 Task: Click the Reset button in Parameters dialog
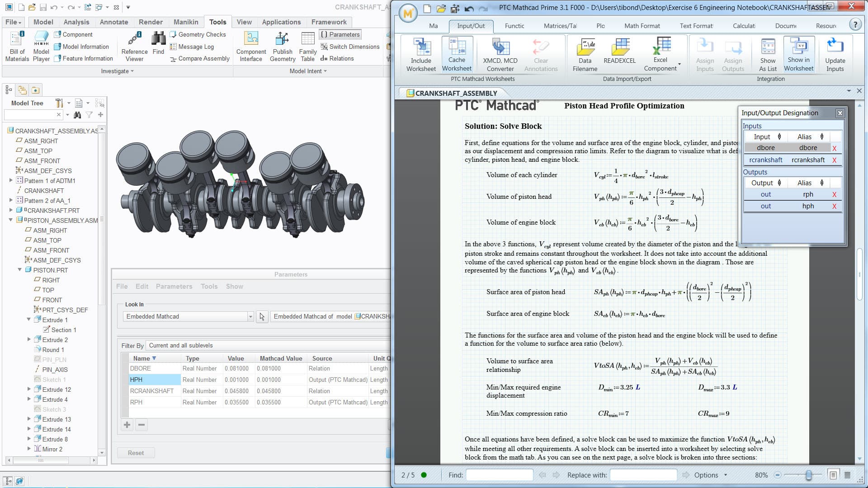tap(136, 452)
